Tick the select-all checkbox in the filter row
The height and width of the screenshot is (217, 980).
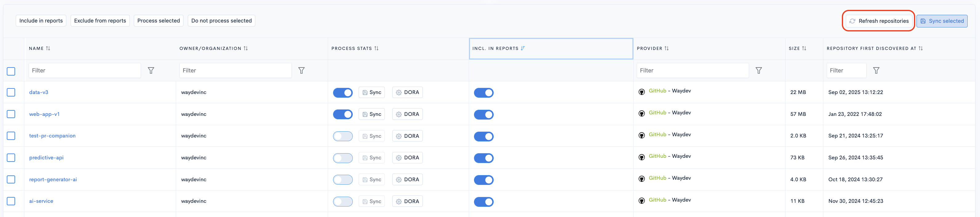pyautogui.click(x=11, y=71)
